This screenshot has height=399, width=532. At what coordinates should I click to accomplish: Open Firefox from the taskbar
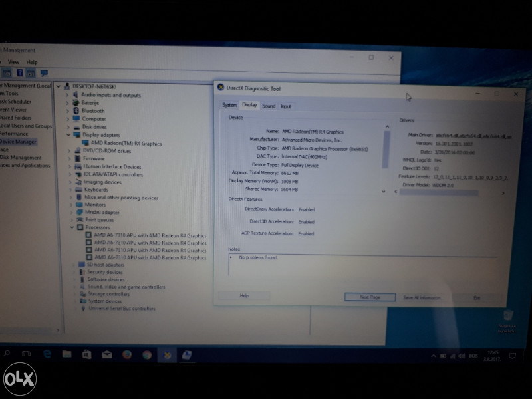click(x=127, y=355)
